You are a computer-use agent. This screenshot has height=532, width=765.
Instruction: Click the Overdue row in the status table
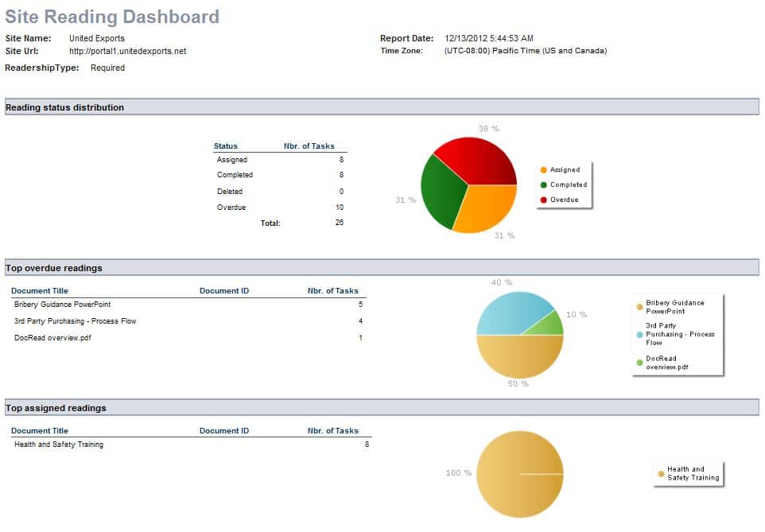point(280,208)
